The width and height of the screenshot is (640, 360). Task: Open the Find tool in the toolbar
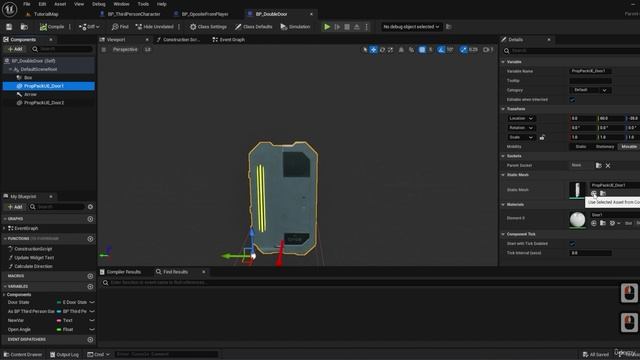pos(120,27)
